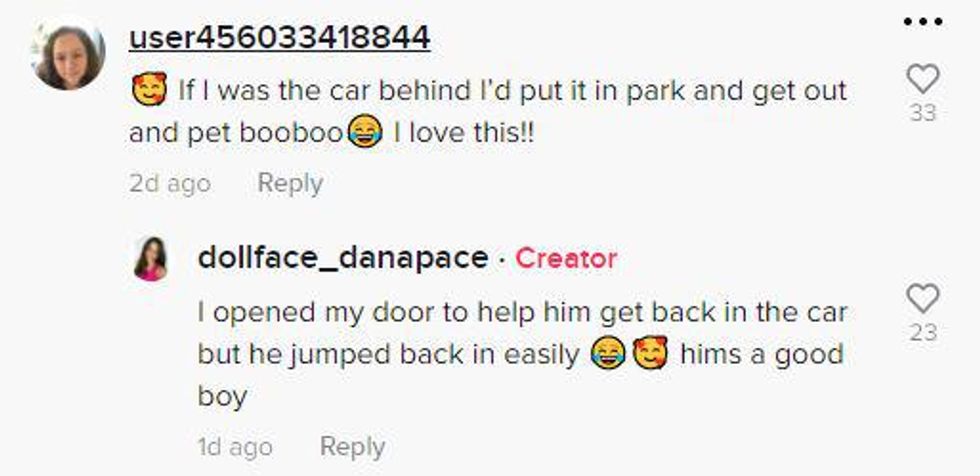Open the three-dot more options menu
Image resolution: width=980 pixels, height=476 pixels.
[x=922, y=22]
